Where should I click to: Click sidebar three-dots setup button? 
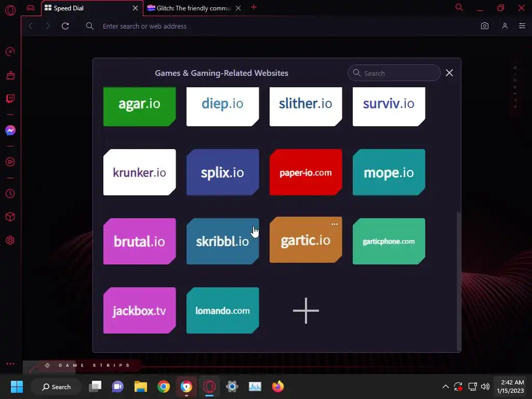10,364
